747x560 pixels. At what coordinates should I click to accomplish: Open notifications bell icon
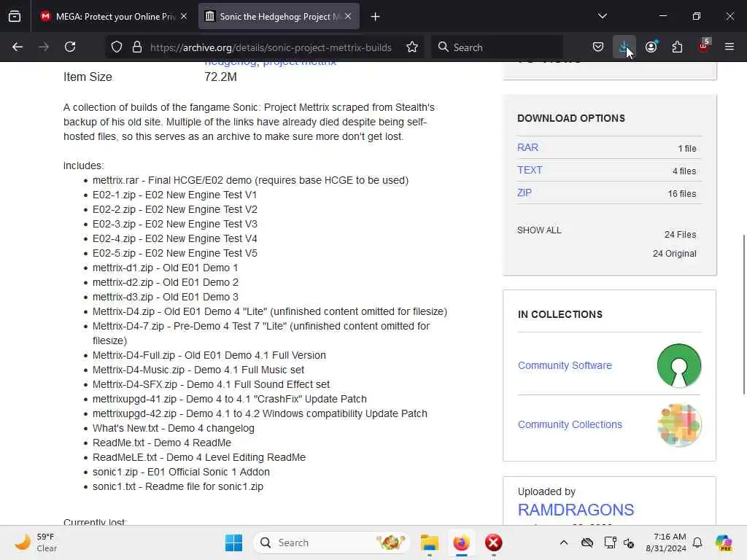pyautogui.click(x=697, y=542)
